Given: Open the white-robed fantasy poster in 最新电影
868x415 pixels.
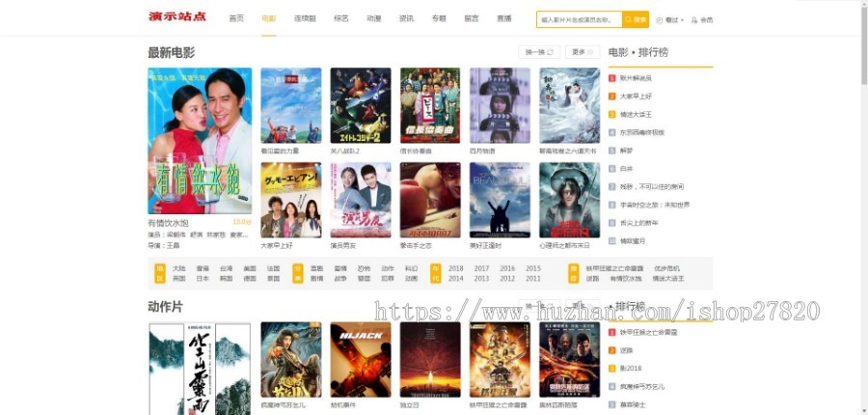Looking at the screenshot, I should [570, 105].
